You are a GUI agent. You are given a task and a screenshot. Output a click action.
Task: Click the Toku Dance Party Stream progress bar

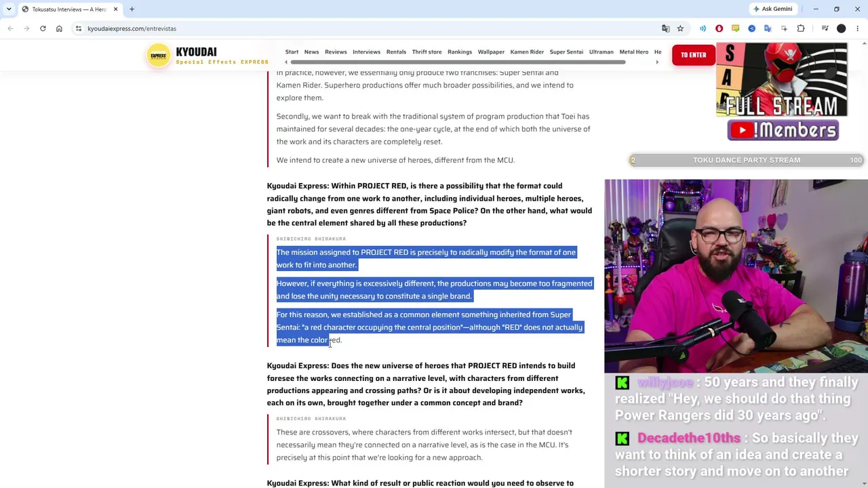coord(746,160)
